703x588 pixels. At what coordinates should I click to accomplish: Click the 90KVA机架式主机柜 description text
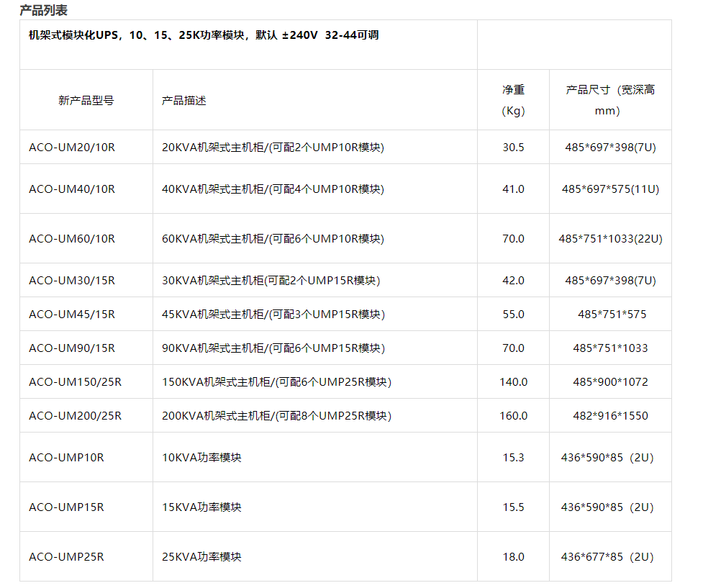point(273,348)
